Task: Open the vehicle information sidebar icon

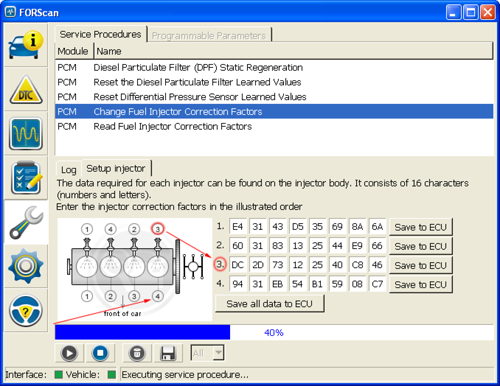Action: [26, 45]
